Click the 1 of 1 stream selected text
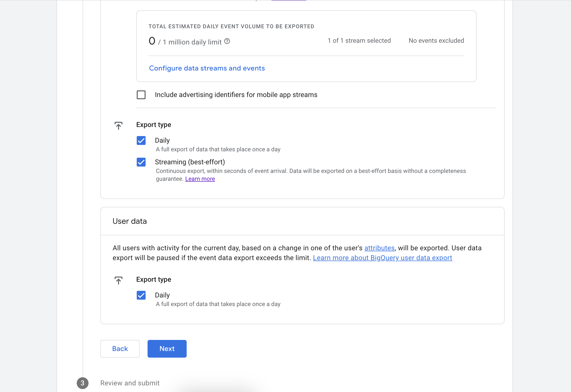The width and height of the screenshot is (571, 392). [359, 41]
